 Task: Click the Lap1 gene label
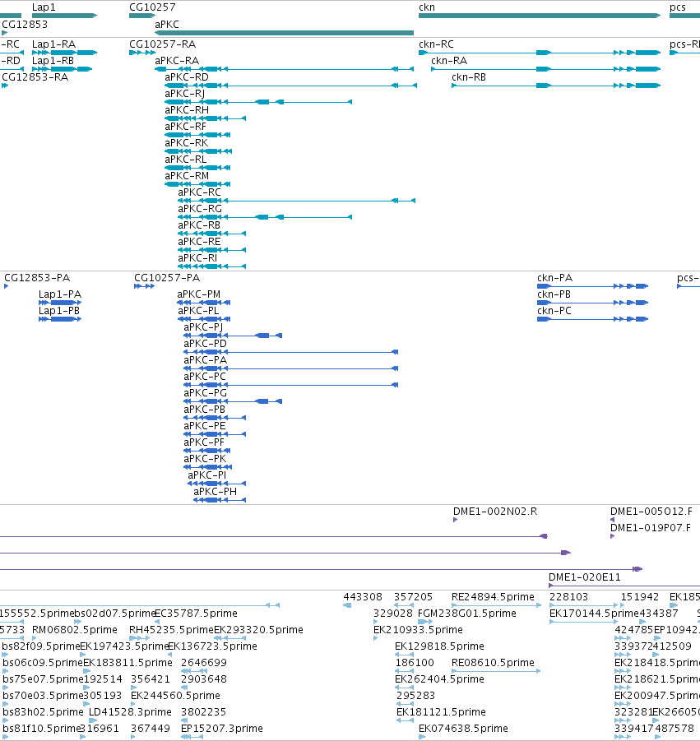click(44, 7)
